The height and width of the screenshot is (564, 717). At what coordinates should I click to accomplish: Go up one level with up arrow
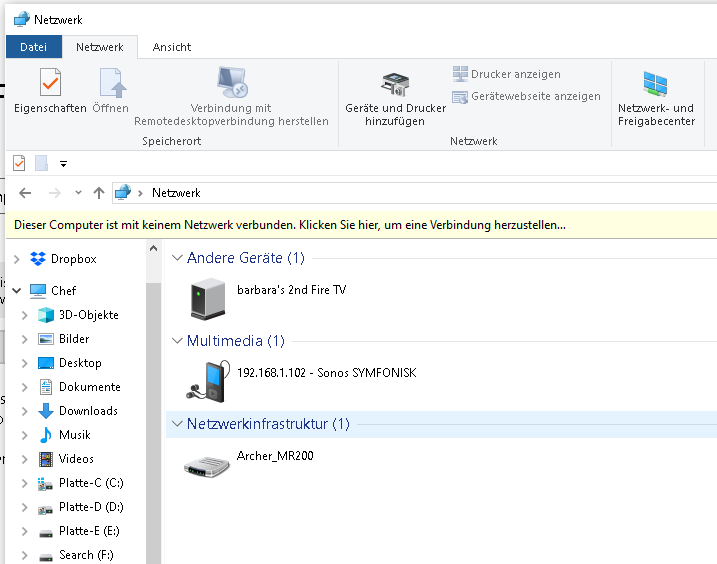tap(99, 193)
